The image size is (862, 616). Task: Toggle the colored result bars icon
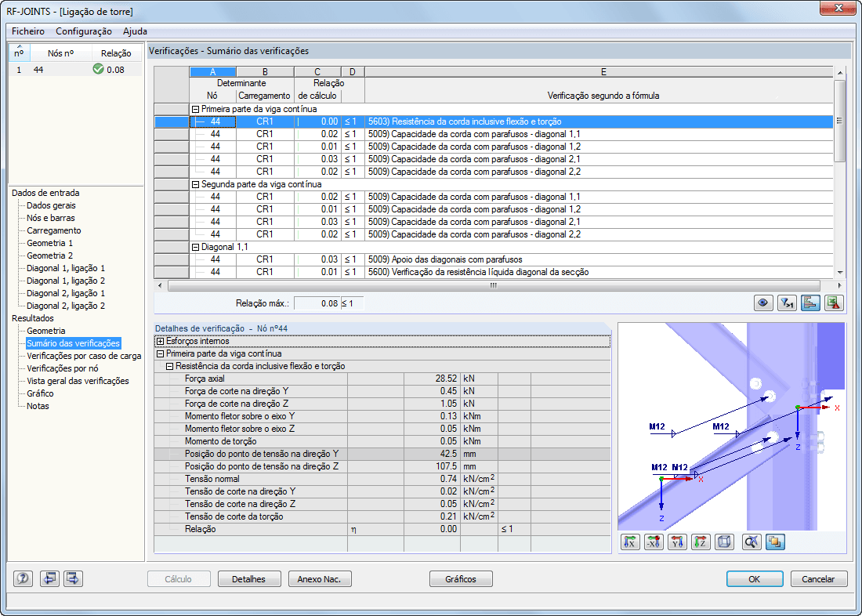[810, 303]
